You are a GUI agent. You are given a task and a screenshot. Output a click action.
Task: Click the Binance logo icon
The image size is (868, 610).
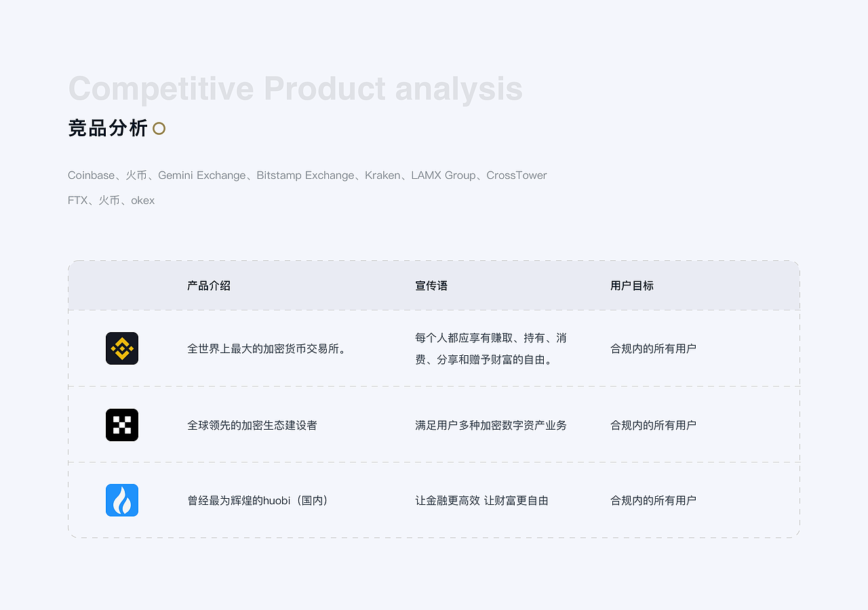pyautogui.click(x=122, y=348)
